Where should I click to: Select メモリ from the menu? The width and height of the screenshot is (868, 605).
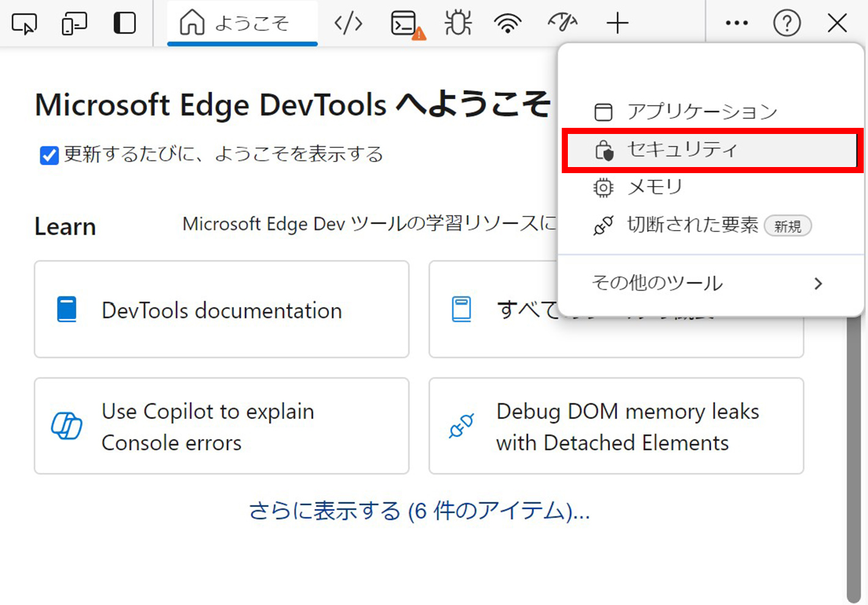tap(712, 187)
